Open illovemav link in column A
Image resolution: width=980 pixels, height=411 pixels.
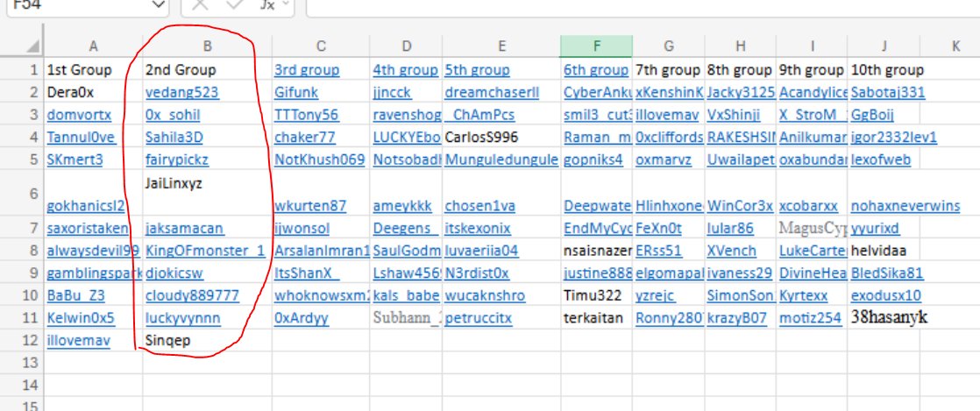tap(78, 340)
